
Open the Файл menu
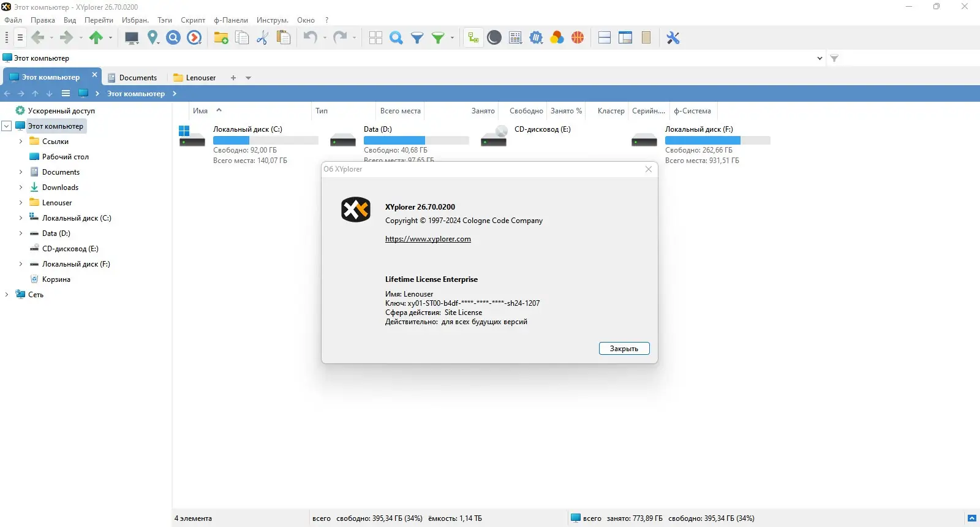tap(13, 20)
